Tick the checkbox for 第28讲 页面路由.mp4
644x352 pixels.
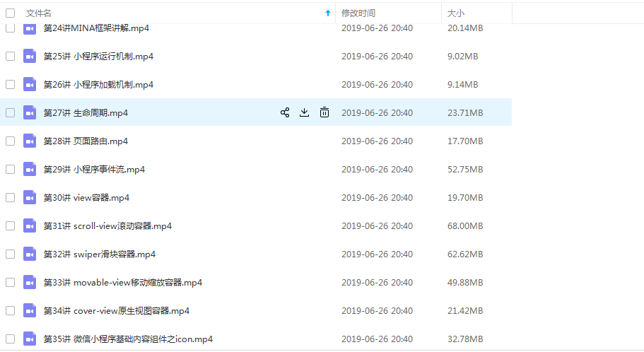(10, 141)
